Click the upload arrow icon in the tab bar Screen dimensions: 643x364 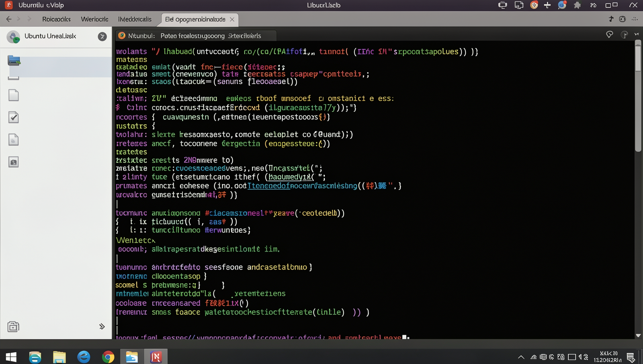tap(611, 19)
